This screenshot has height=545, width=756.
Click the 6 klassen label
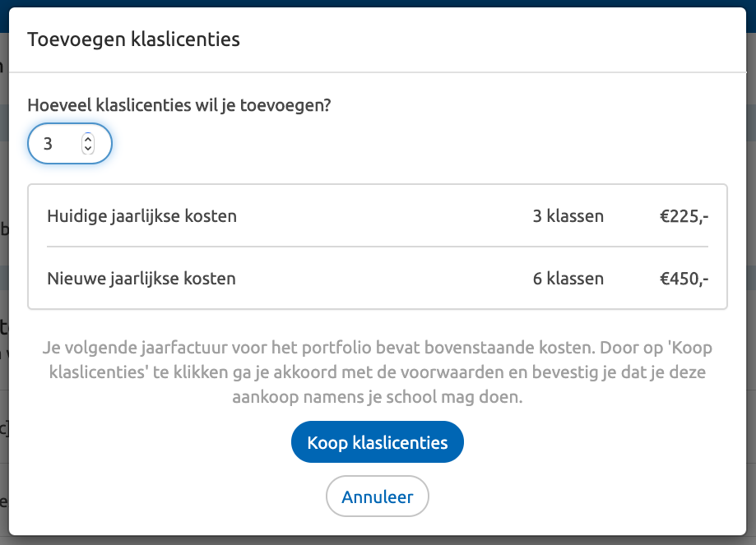568,279
